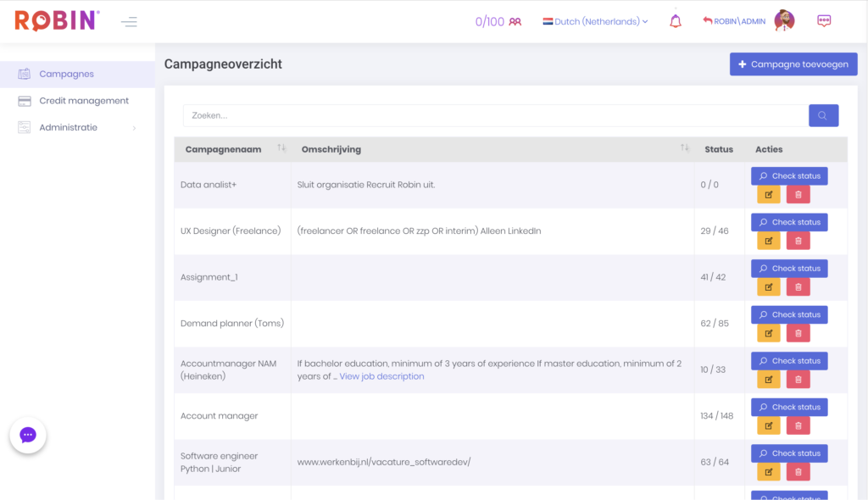Open the chat messages icon top right
This screenshot has width=868, height=500.
(x=823, y=20)
